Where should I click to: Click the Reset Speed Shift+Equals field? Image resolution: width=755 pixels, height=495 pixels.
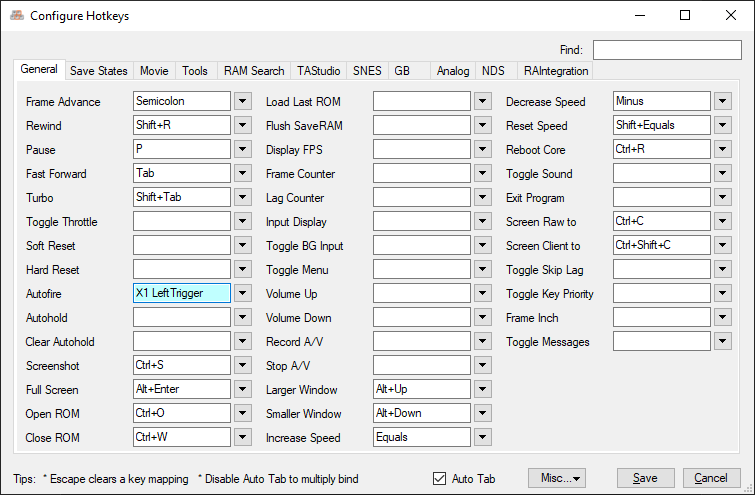pyautogui.click(x=662, y=125)
